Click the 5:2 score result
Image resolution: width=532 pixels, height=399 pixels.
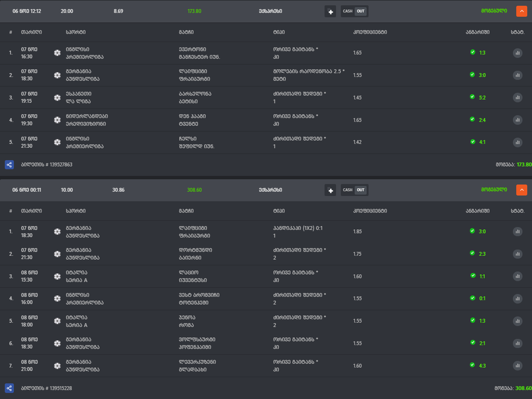(482, 97)
